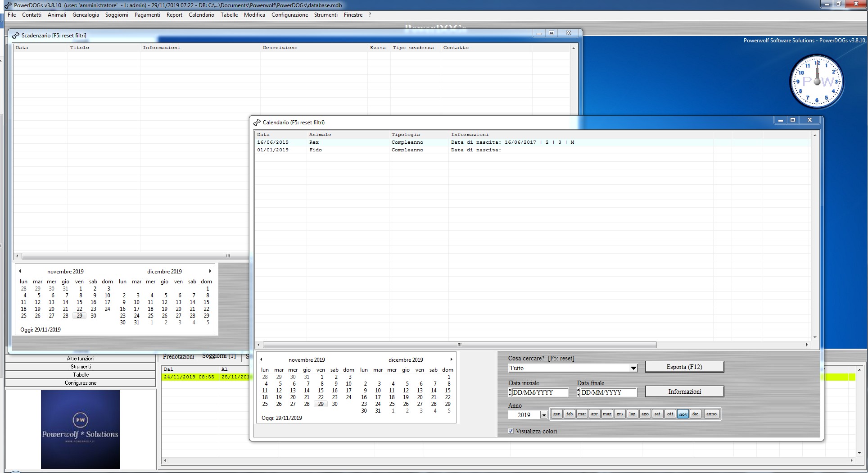Image resolution: width=868 pixels, height=473 pixels.
Task: Click the Scadenzario window title icon
Action: (16, 36)
